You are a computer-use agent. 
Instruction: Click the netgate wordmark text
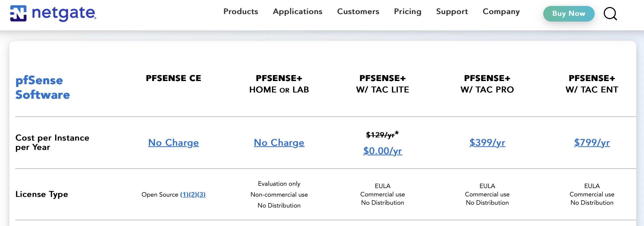click(64, 14)
